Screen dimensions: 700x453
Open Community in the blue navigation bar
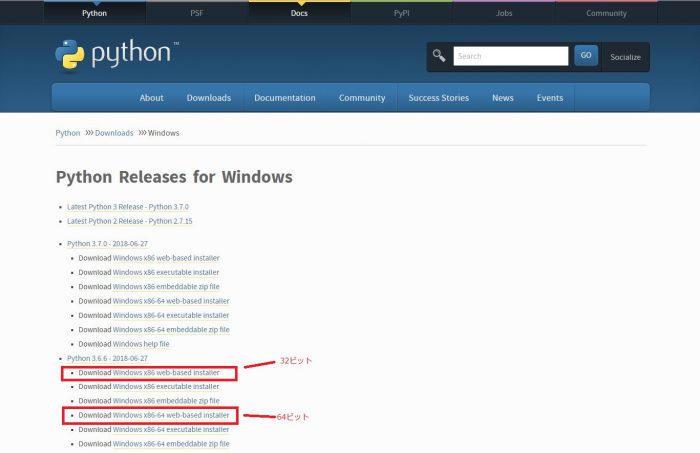click(362, 98)
